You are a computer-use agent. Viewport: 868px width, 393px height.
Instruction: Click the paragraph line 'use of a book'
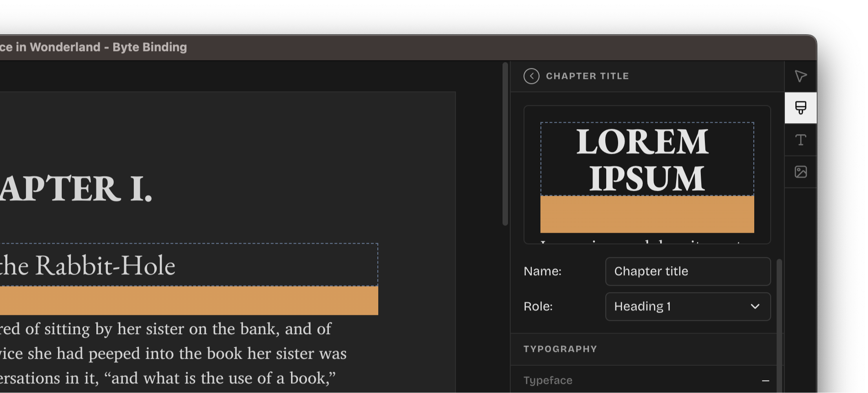[x=168, y=378]
